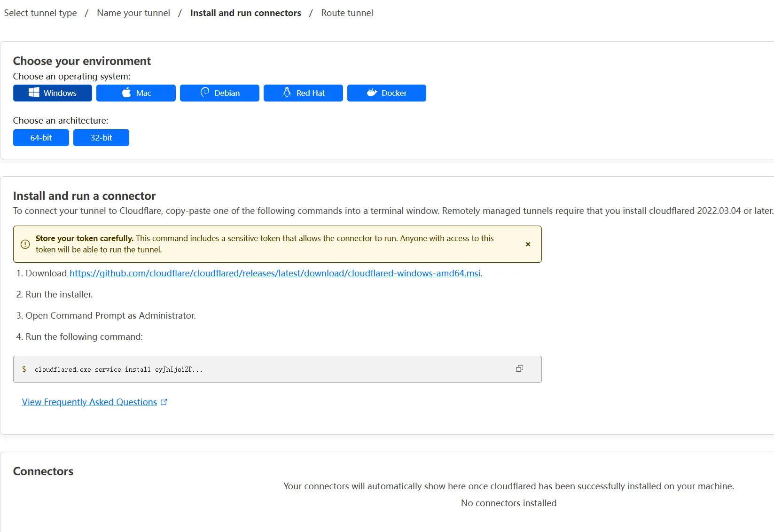The height and width of the screenshot is (532, 774).
Task: Click the Docker whale icon
Action: click(x=372, y=93)
